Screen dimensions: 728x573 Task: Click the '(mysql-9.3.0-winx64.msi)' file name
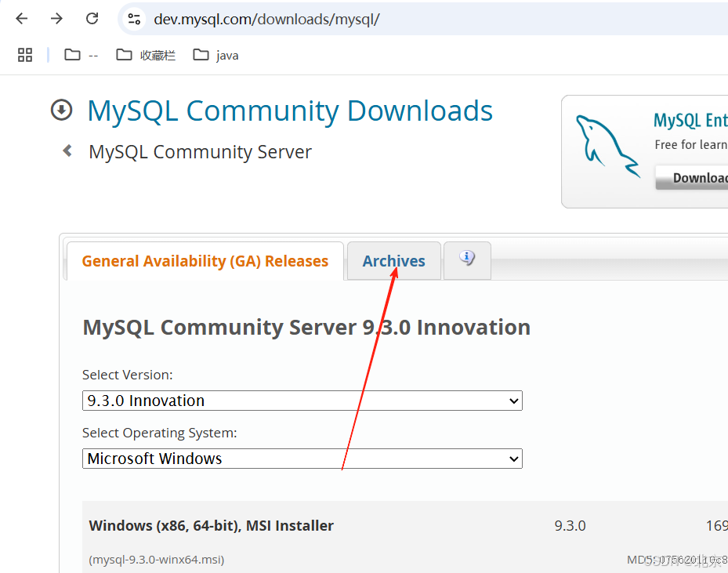(157, 560)
